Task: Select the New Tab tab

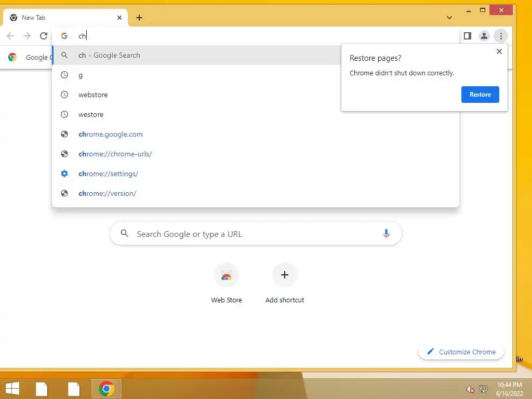Action: [x=65, y=18]
